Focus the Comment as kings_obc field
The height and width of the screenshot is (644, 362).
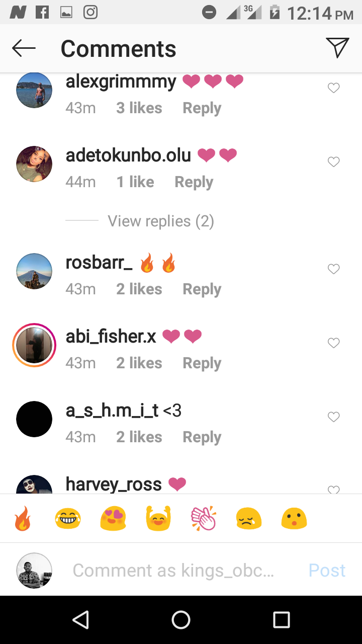[x=173, y=570]
